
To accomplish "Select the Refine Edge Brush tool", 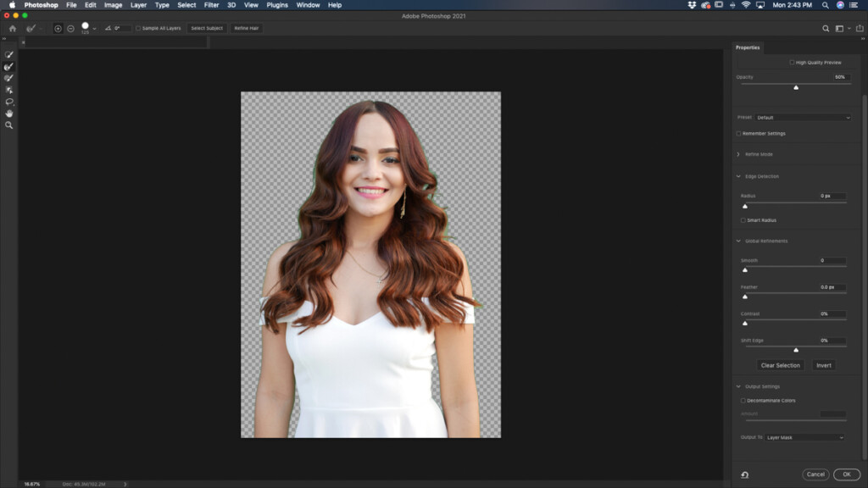I will click(x=8, y=66).
